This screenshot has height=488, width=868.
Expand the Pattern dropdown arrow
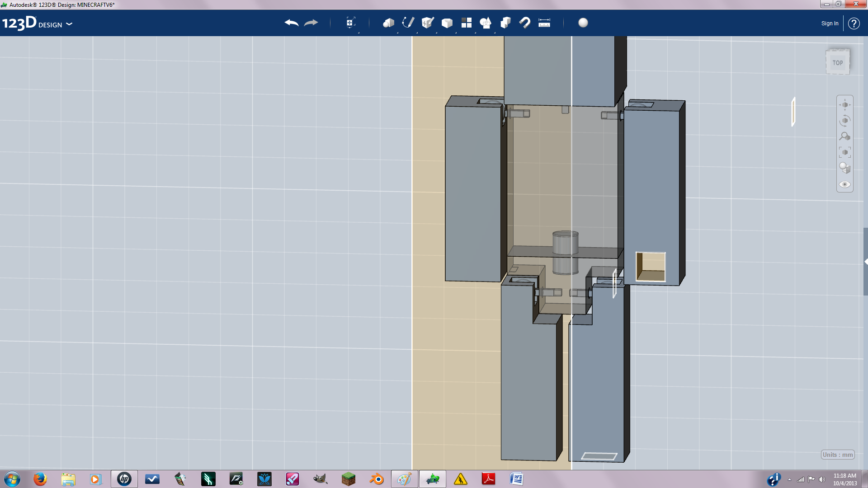476,33
